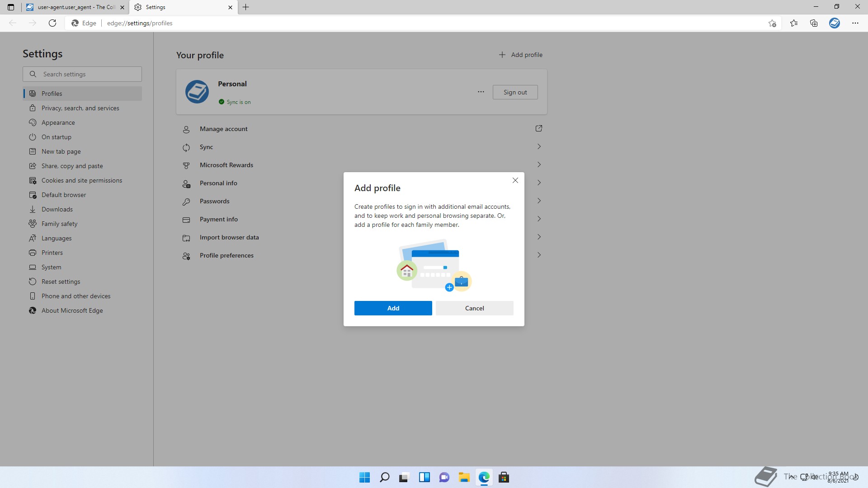Click Add profile link at top
The image size is (868, 488).
pos(520,55)
